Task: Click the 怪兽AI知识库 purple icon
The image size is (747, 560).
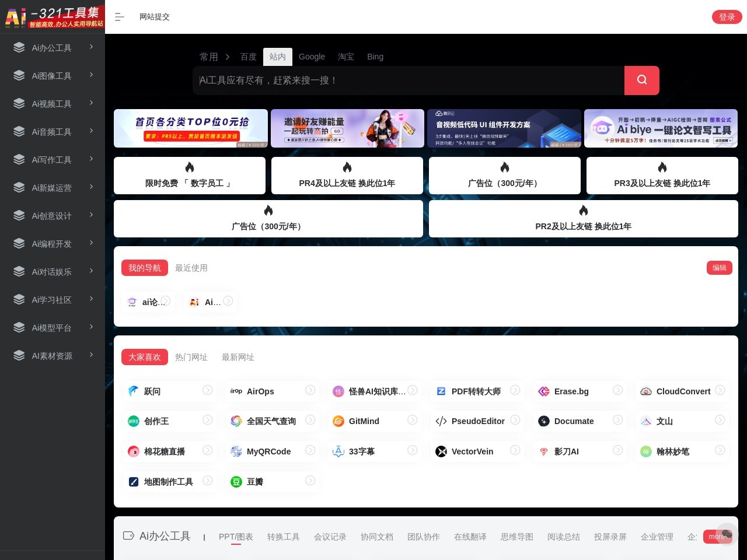Action: tap(338, 391)
